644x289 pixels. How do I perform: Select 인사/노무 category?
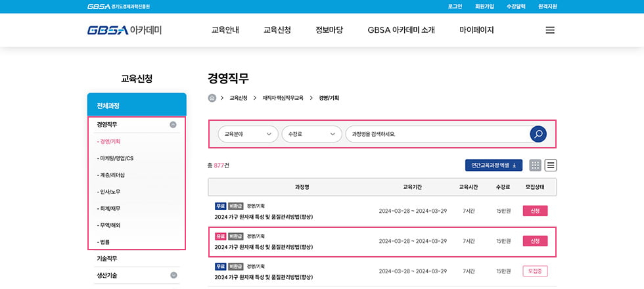109,192
